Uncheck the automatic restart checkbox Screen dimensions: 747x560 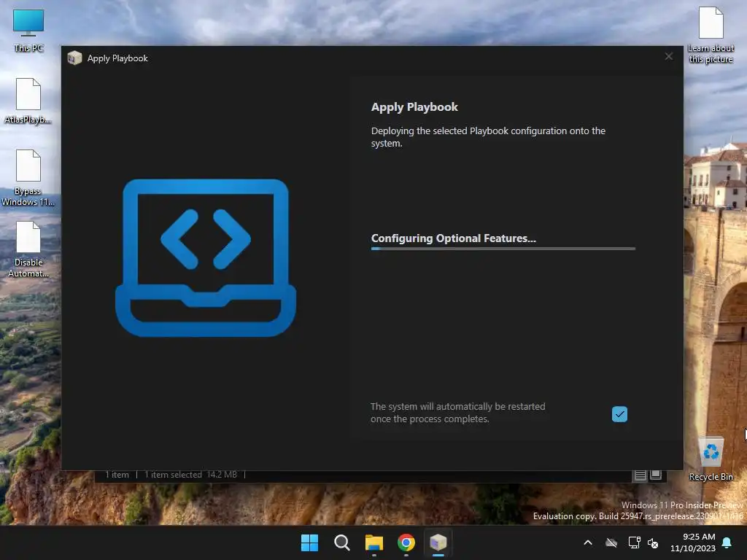point(619,414)
